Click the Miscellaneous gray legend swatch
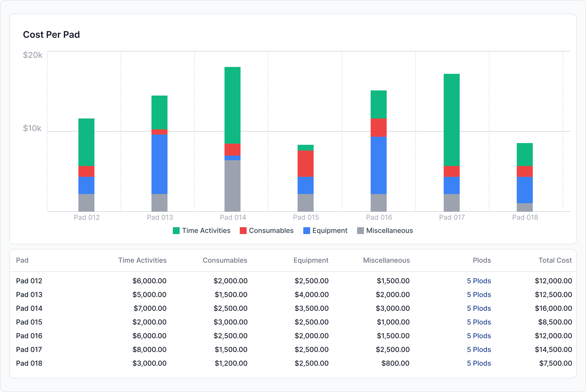This screenshot has height=392, width=586. pos(361,231)
